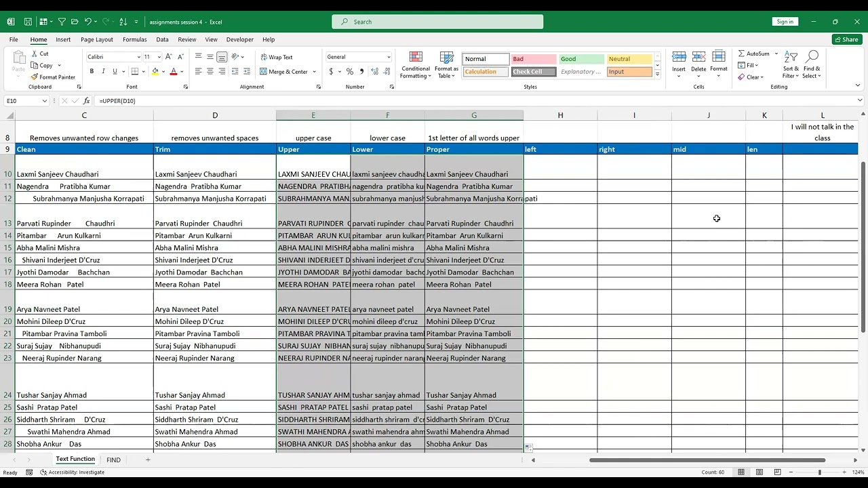
Task: Open the Formulas ribbon tab
Action: (x=134, y=39)
